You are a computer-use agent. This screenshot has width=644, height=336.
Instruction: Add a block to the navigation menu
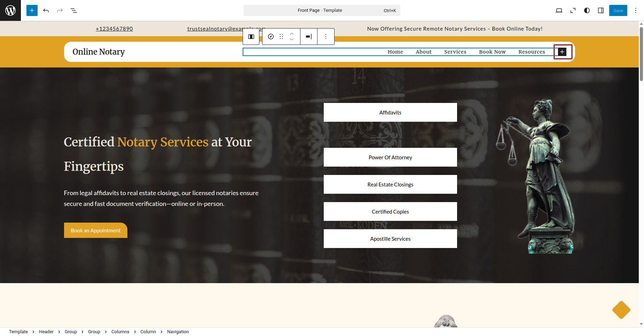562,52
